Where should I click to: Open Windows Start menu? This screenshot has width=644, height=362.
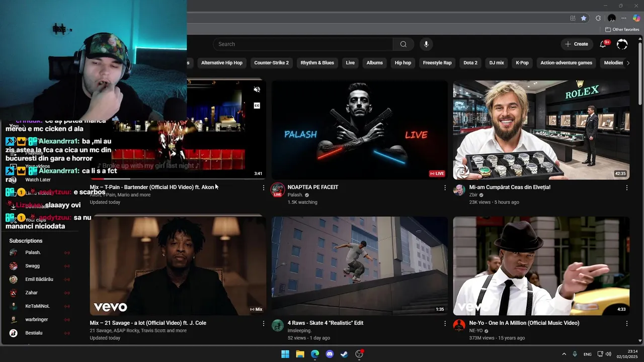point(285,354)
